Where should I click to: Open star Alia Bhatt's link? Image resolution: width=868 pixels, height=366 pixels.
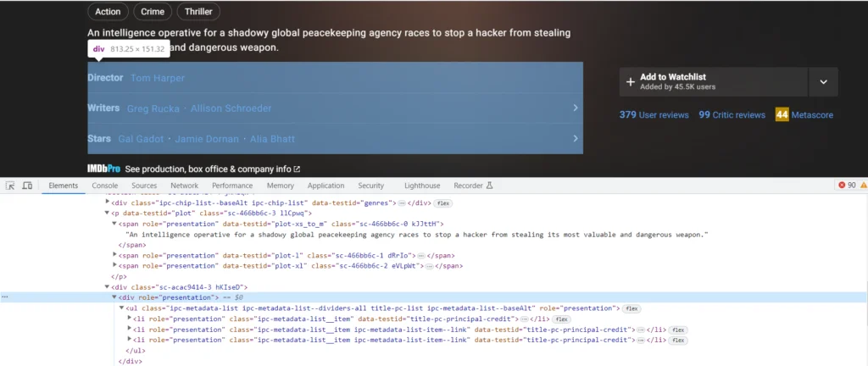[272, 139]
